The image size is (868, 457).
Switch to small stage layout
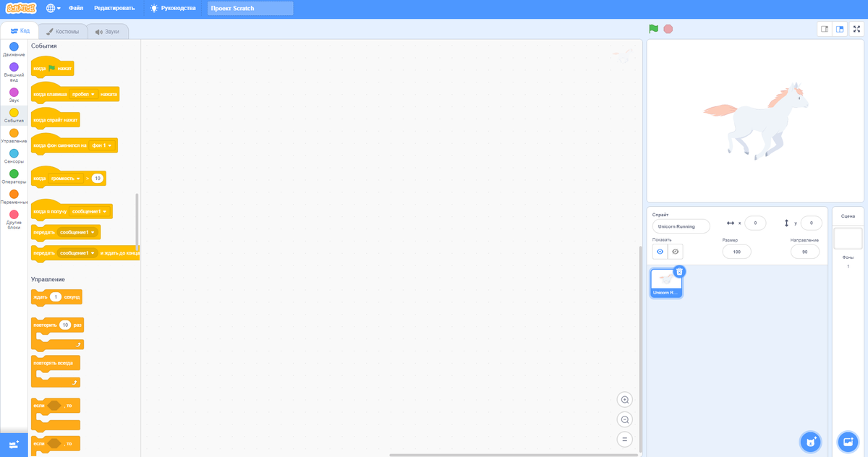(825, 29)
